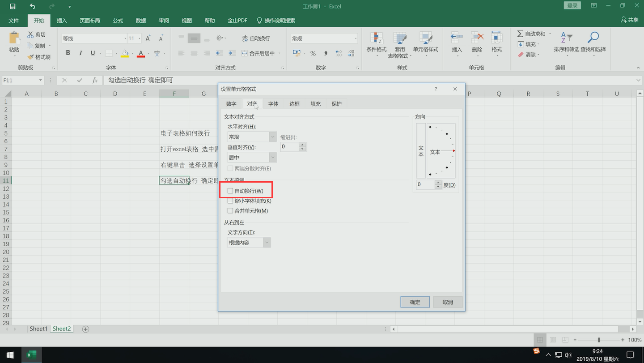
Task: Open the font color dropdown arrow
Action: point(149,53)
